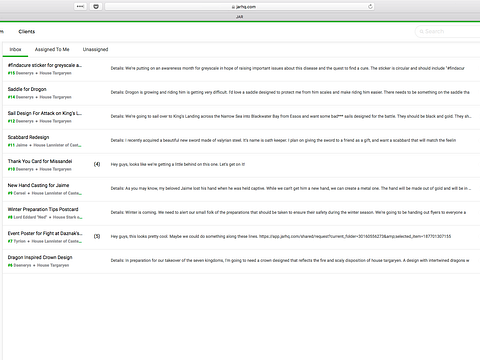This screenshot has width=480, height=360.
Task: Click the #7 Tyrion House Lannister subtitle
Action: pos(45,241)
